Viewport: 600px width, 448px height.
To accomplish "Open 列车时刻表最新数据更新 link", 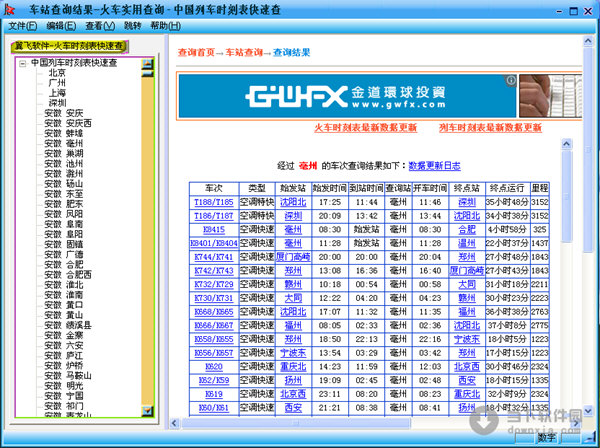I will point(490,127).
